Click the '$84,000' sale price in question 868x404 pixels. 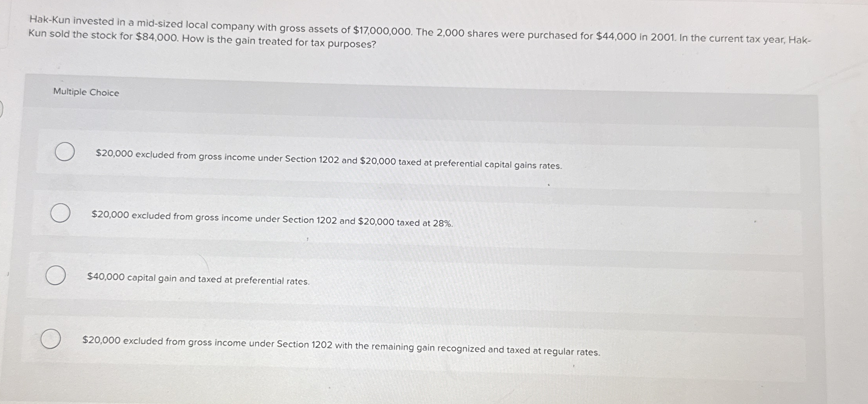point(157,37)
